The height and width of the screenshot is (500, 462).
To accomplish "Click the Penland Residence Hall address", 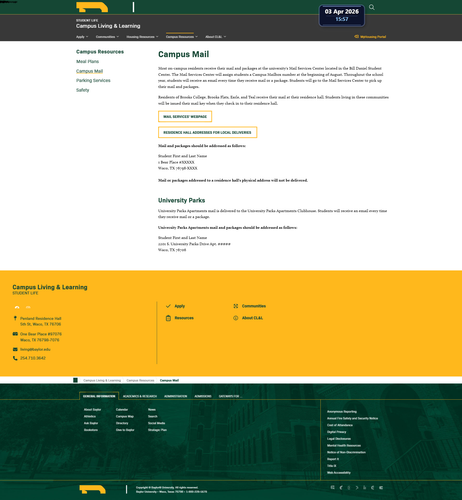I will [x=41, y=321].
